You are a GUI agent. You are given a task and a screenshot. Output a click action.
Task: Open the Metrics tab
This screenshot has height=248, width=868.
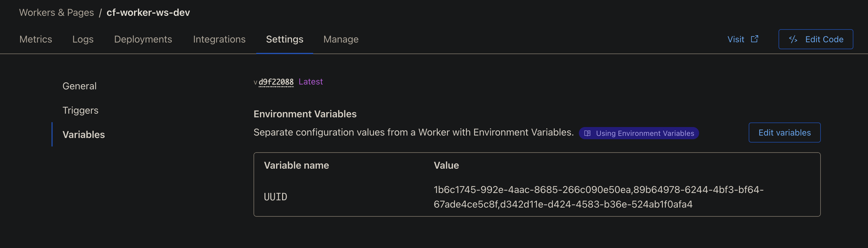[x=36, y=40]
